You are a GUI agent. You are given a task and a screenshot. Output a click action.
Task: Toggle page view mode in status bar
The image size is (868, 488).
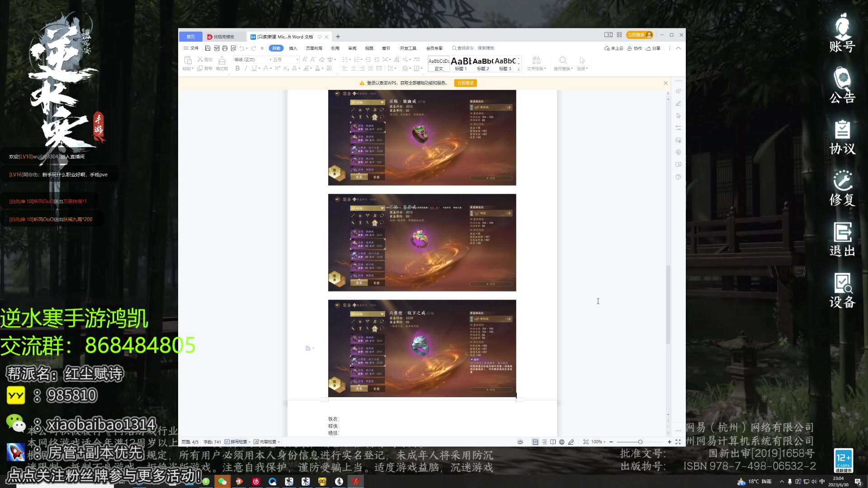[535, 442]
